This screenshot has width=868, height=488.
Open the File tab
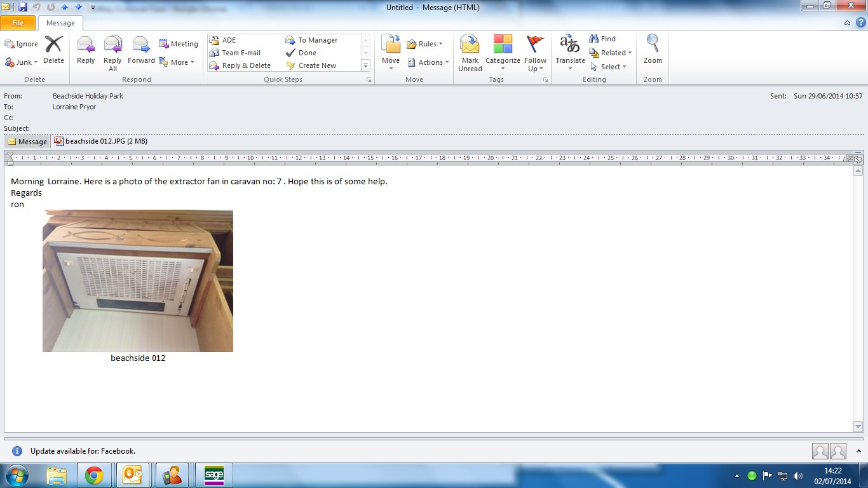tap(18, 23)
